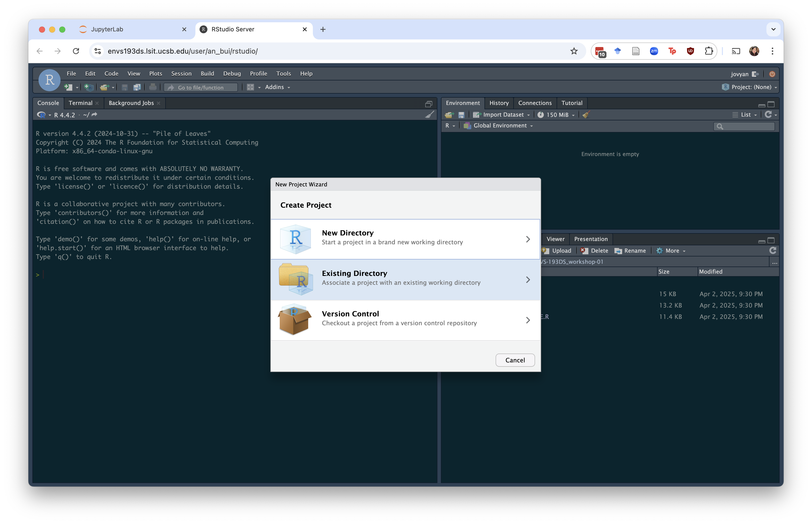812x524 pixels.
Task: Open the Addins dropdown menu
Action: pos(277,88)
